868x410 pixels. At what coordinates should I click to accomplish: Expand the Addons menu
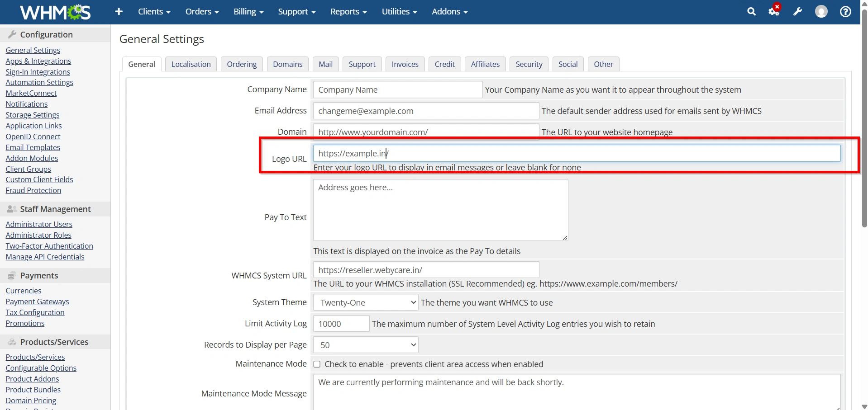[x=449, y=12]
